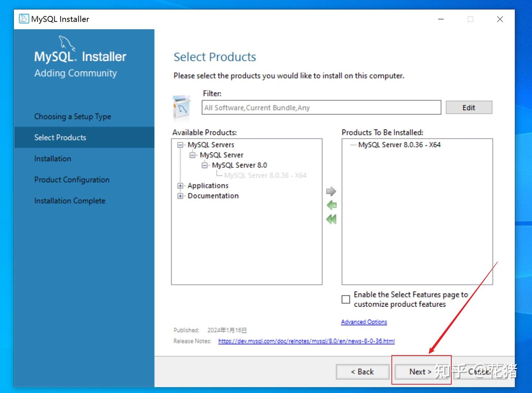
Task: Select greyed MySQL Server 8.0.36 - X64 available item
Action: [x=265, y=175]
